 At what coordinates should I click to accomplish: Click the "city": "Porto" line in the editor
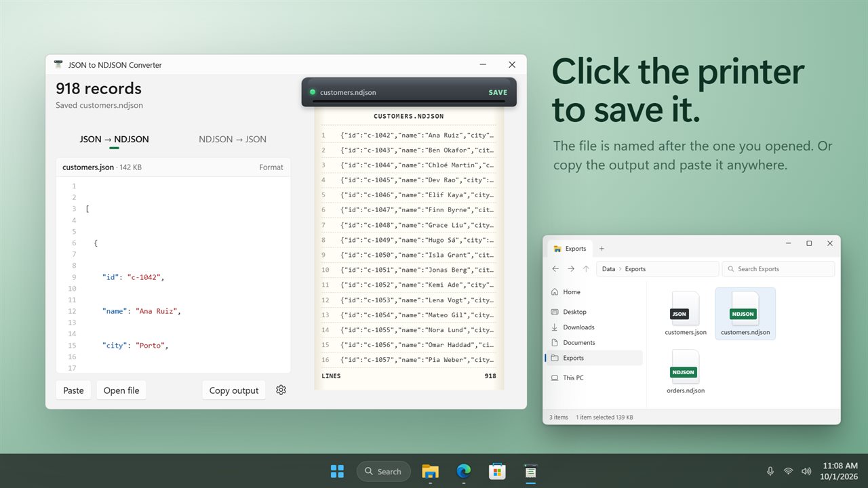(x=135, y=345)
